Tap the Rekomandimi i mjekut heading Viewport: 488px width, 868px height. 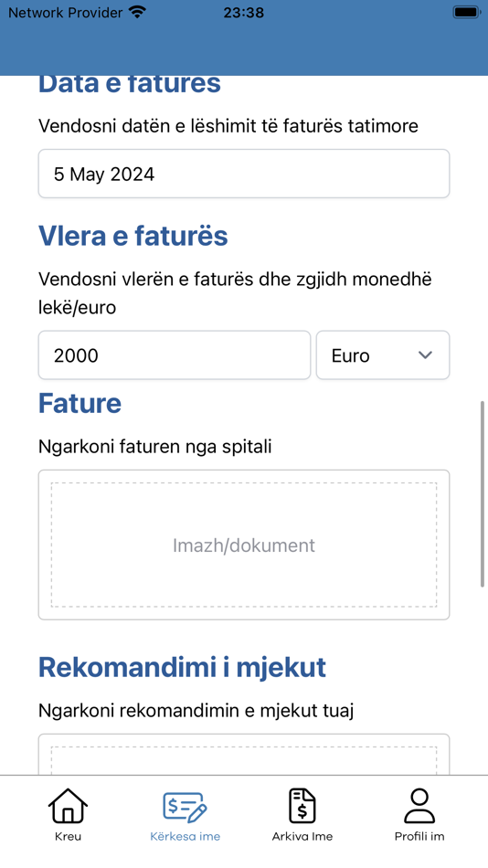(182, 668)
